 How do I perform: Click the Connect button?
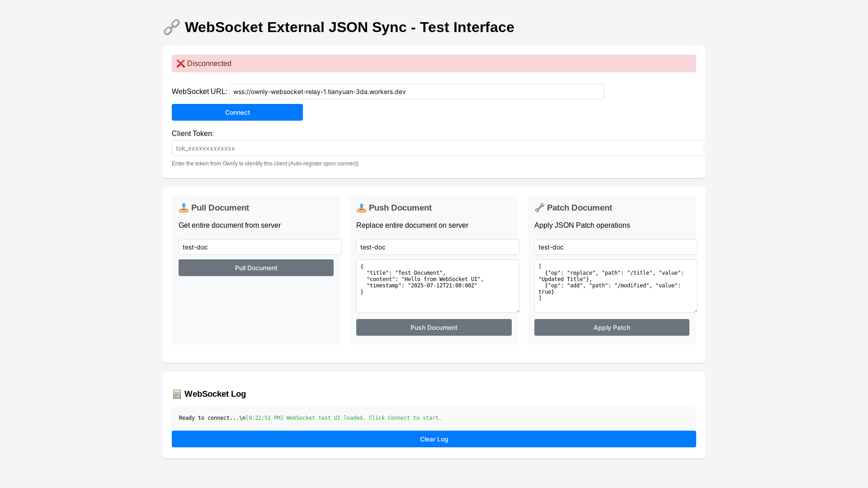click(237, 113)
